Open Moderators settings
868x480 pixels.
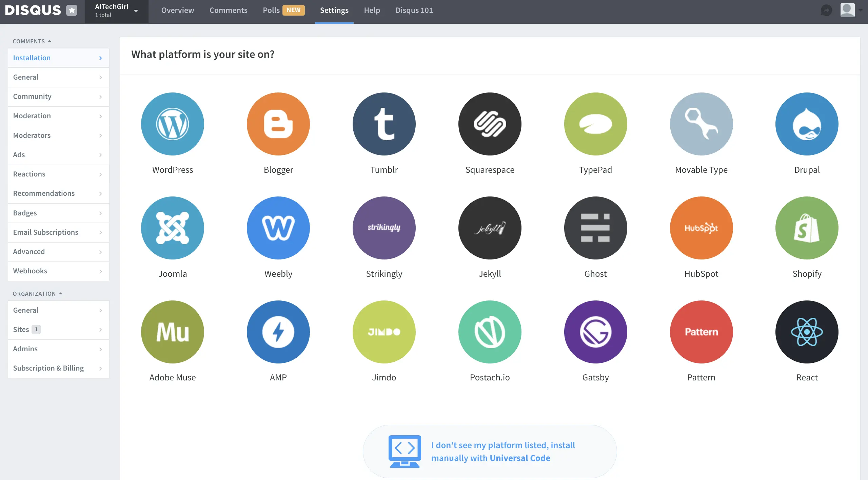click(59, 135)
